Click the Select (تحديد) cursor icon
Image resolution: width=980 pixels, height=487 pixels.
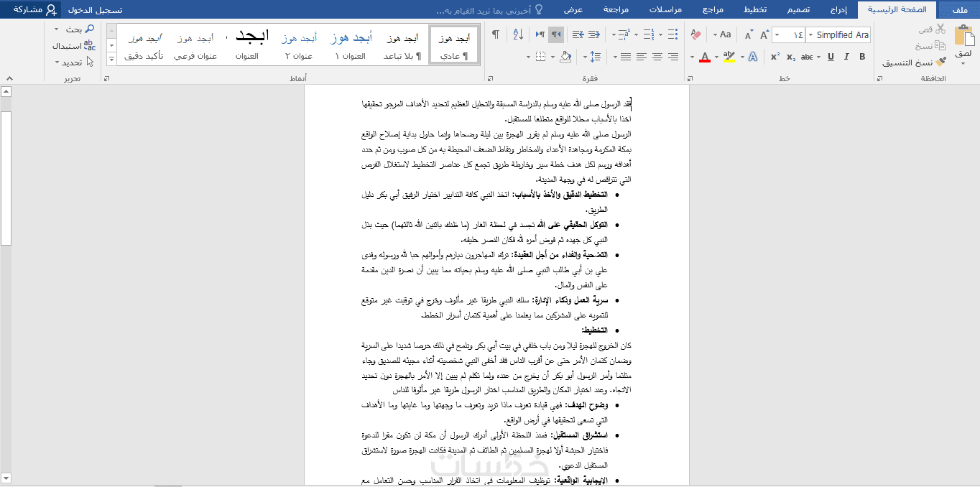point(89,62)
